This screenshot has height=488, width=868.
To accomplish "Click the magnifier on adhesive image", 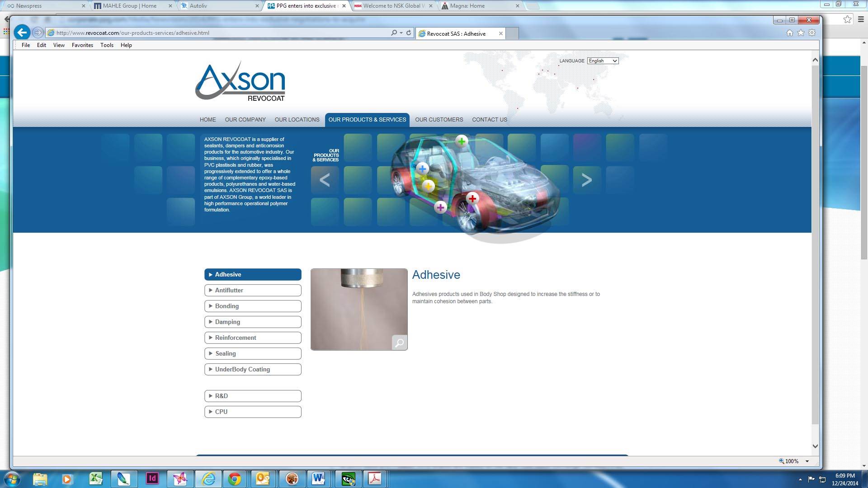I will pyautogui.click(x=399, y=343).
